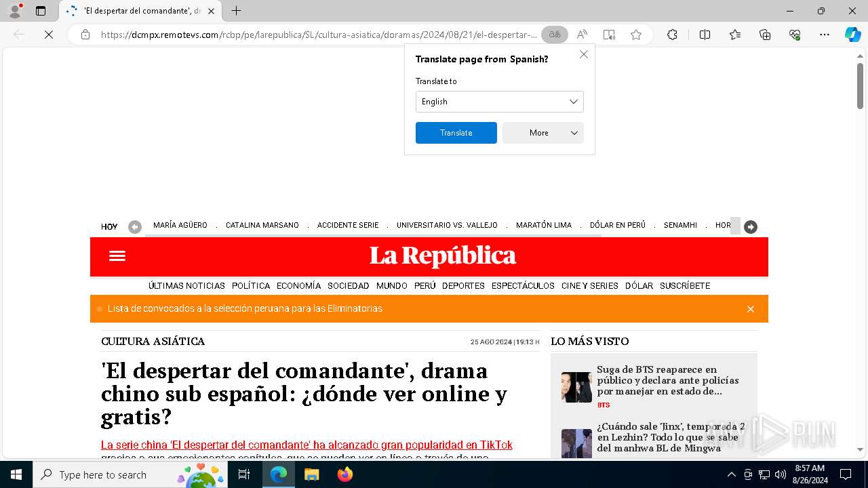This screenshot has width=868, height=488.
Task: Enter Immersive Reader mode
Action: tap(609, 35)
